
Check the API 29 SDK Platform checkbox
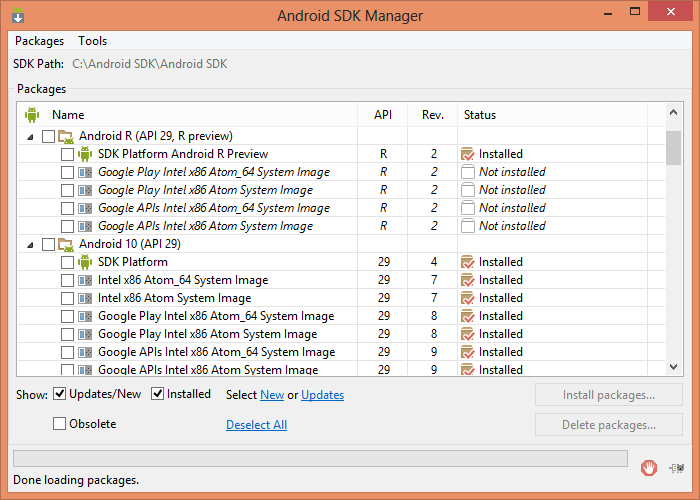[x=67, y=262]
